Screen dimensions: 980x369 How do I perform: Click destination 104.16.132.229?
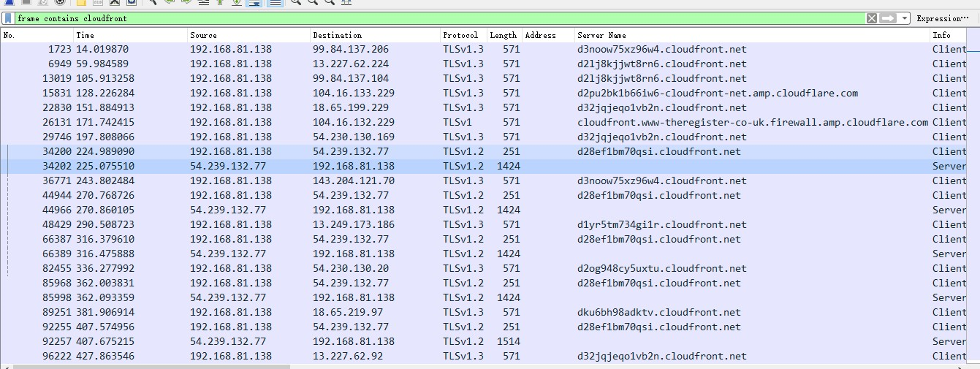(x=354, y=123)
